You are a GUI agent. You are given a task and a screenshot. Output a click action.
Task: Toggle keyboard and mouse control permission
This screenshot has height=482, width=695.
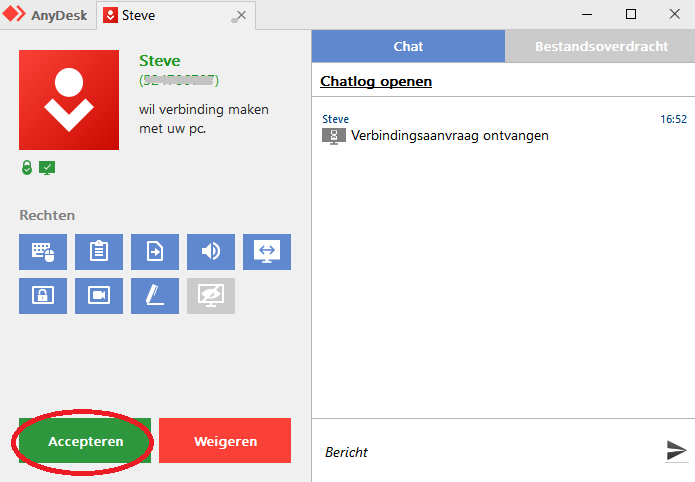[x=43, y=252]
